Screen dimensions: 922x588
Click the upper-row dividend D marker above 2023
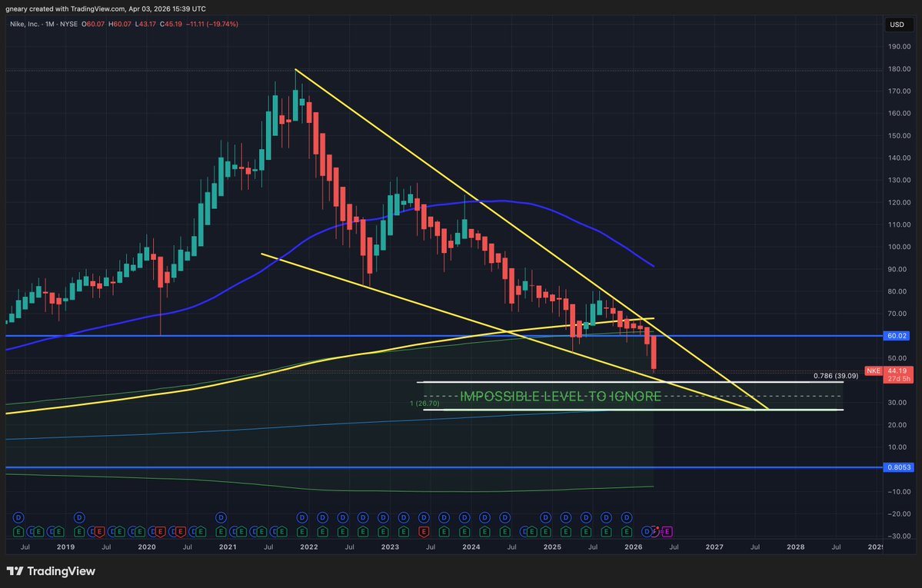(x=383, y=517)
